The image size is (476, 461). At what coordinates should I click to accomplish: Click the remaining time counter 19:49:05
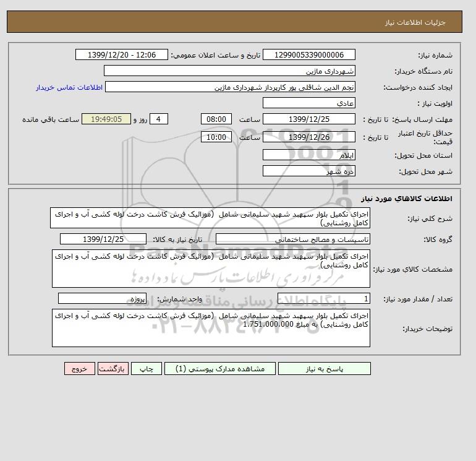[x=106, y=119]
